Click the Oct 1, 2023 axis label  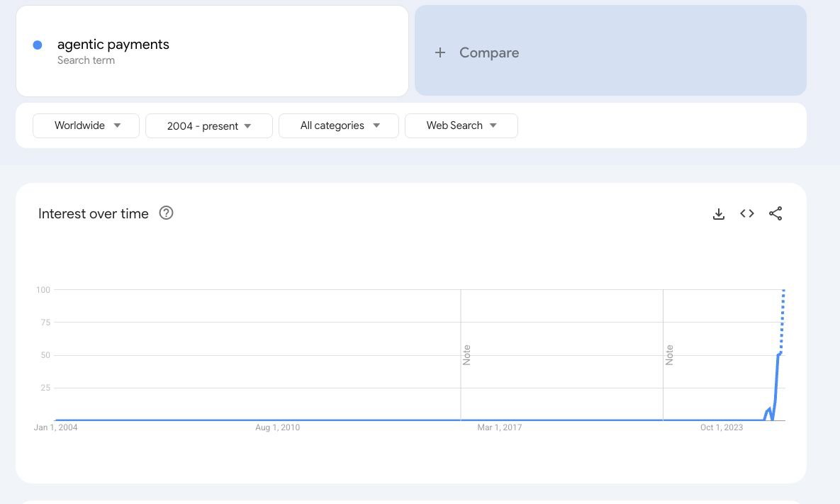tap(722, 427)
